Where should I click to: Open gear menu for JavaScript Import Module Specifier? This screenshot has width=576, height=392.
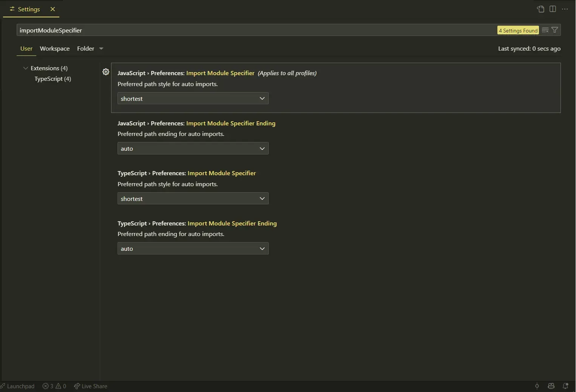click(106, 72)
